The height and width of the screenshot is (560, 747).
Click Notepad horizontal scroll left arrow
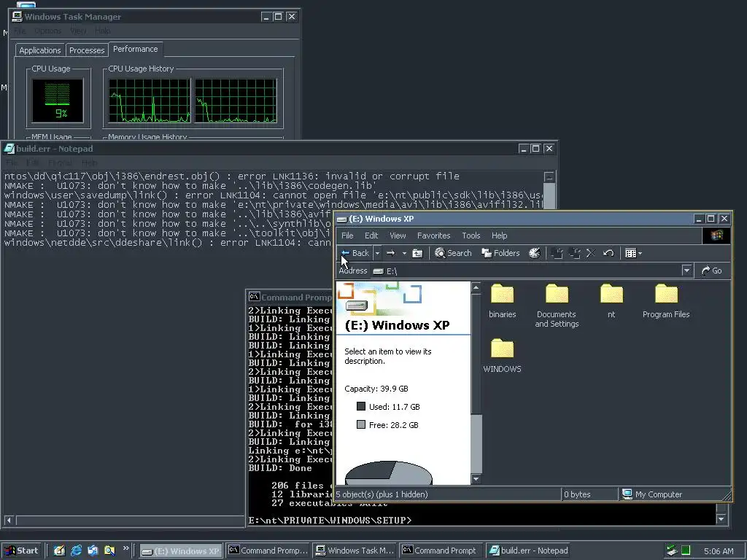[9, 520]
